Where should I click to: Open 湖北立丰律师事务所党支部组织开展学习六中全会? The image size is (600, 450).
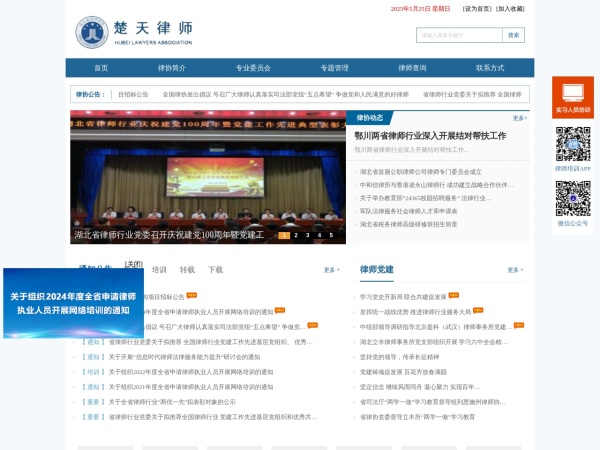click(434, 342)
